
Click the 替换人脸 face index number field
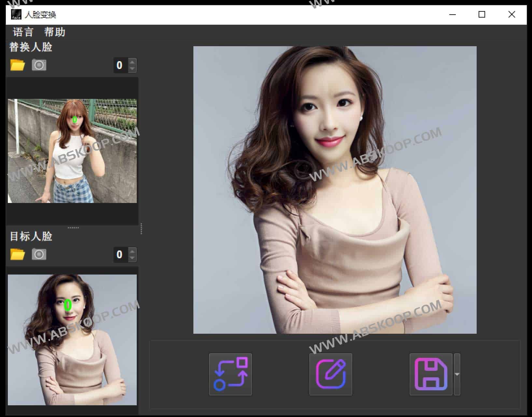[120, 65]
